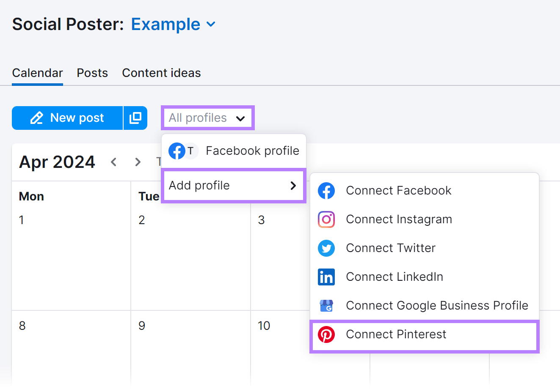Click the duplicate posts icon beside New post
The image size is (560, 392).
point(135,118)
